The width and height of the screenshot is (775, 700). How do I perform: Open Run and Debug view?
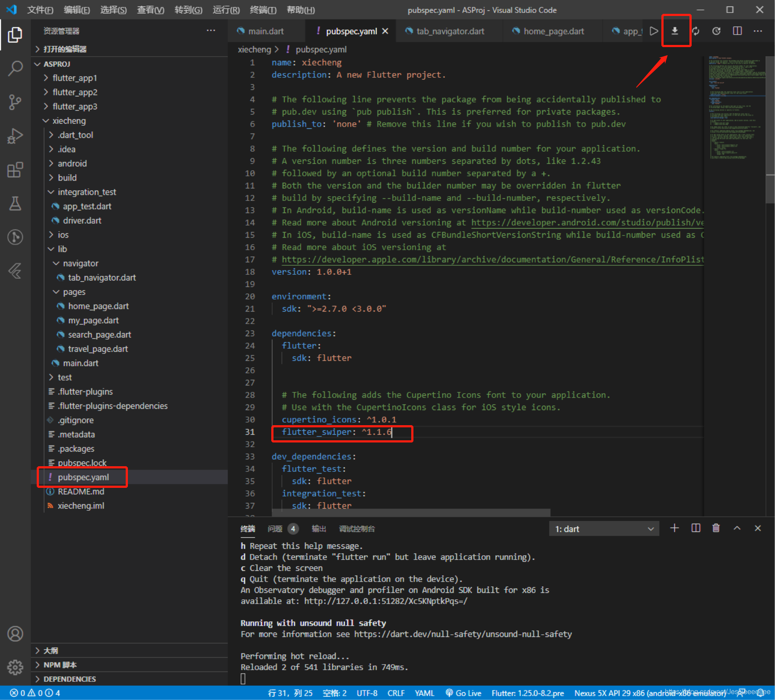pos(15,136)
